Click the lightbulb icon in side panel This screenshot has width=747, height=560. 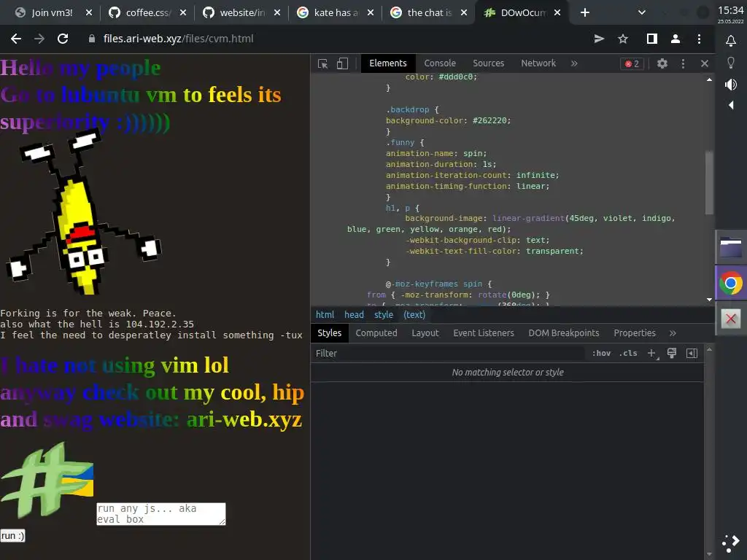click(x=731, y=63)
